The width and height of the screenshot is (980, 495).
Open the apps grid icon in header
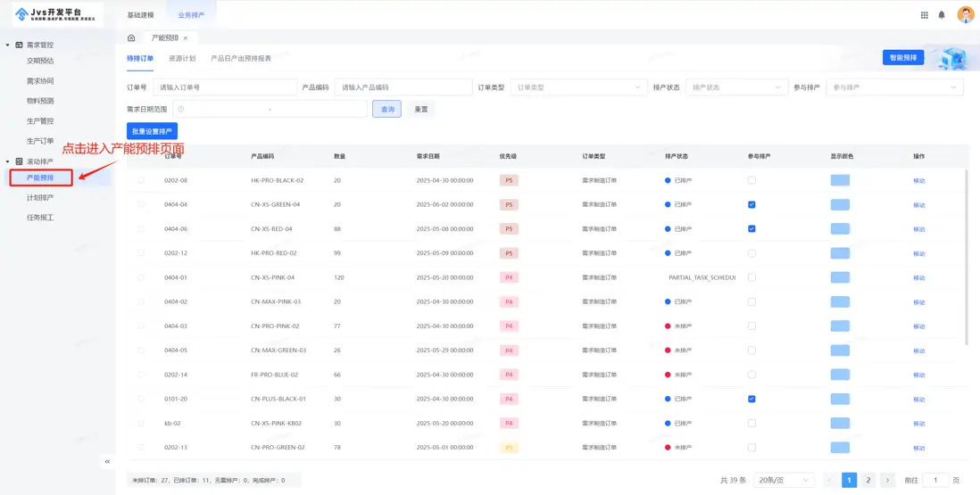pyautogui.click(x=924, y=15)
